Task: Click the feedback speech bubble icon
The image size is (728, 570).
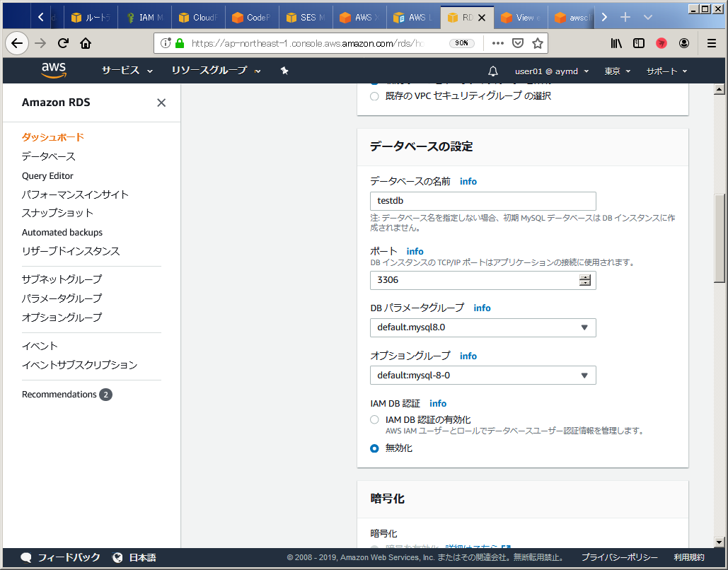Action: tap(26, 557)
